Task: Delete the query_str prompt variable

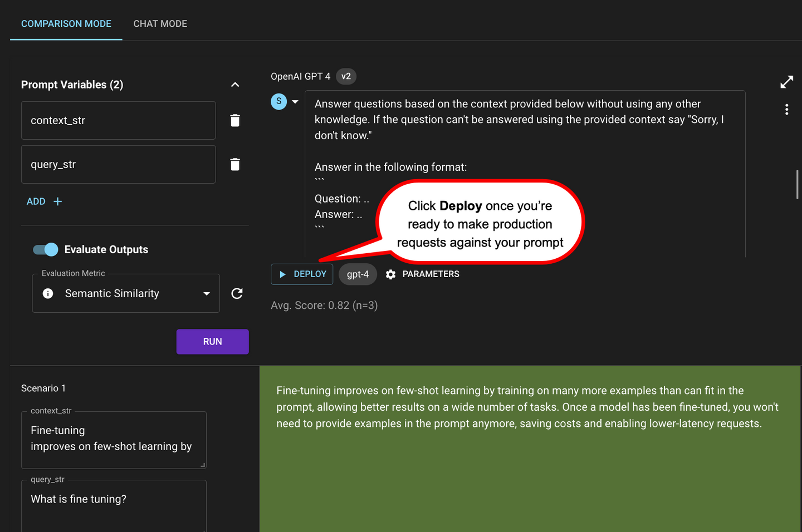Action: [235, 164]
